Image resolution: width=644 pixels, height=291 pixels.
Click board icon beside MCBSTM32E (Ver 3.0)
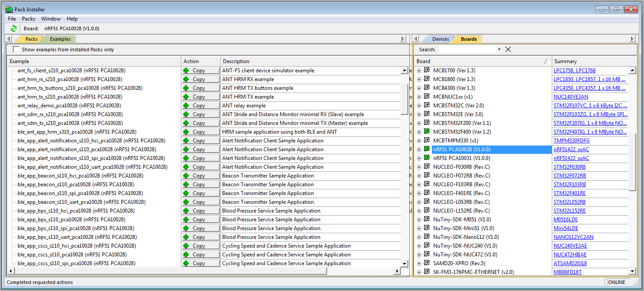click(x=427, y=114)
